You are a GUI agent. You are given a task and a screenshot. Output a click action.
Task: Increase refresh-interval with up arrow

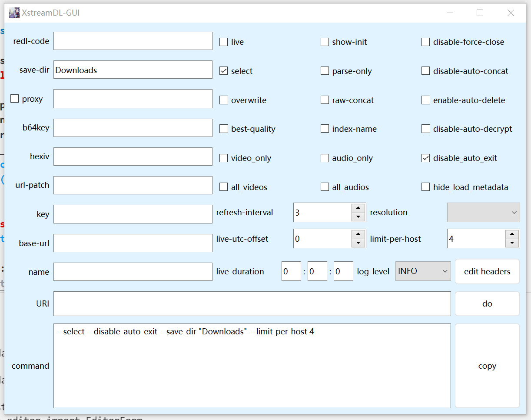pos(358,208)
